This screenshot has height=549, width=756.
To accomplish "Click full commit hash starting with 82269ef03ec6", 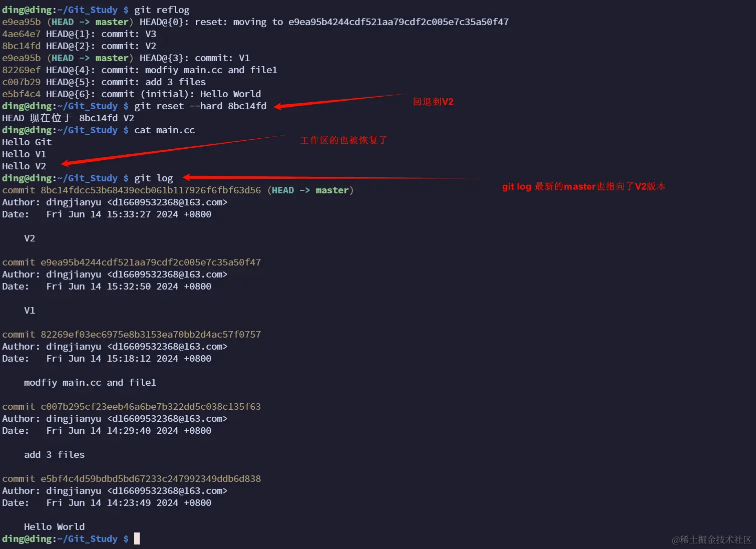I will [151, 335].
